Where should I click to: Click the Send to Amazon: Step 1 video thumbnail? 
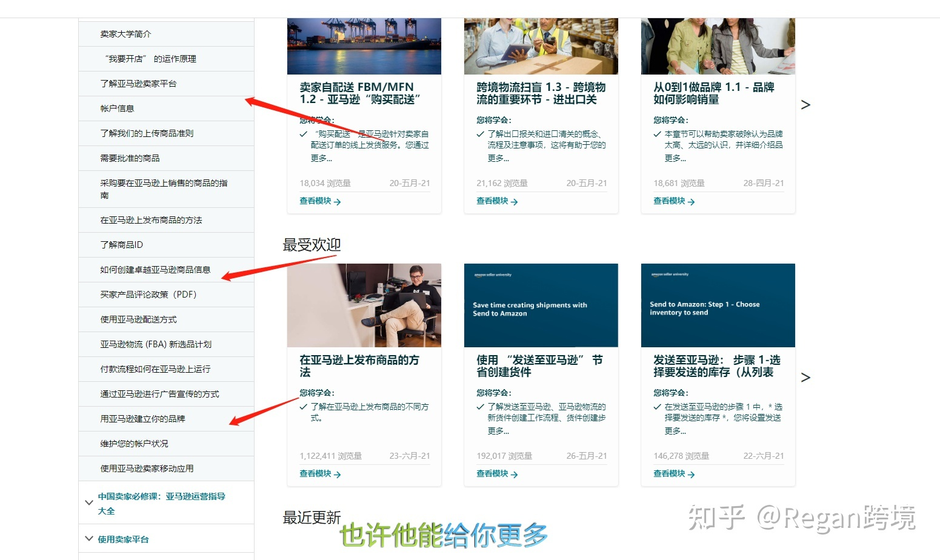718,305
